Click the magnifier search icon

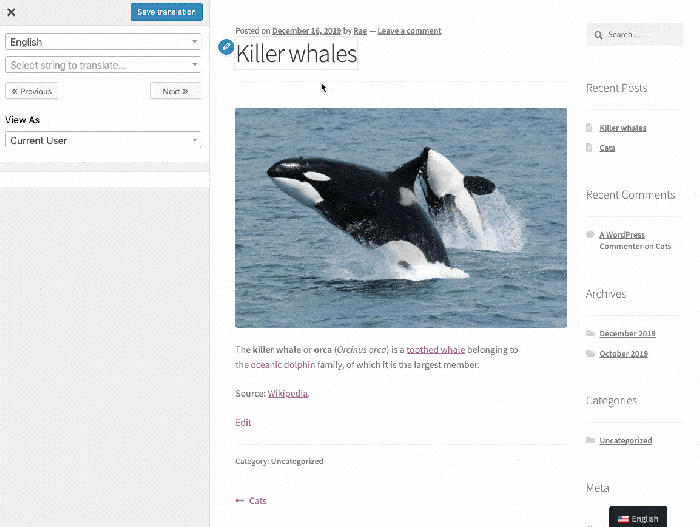(x=598, y=35)
